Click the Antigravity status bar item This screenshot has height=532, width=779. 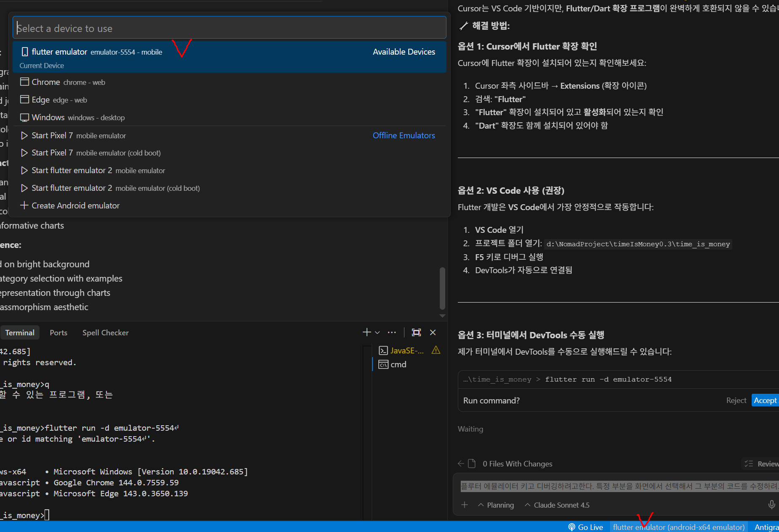coord(766,527)
